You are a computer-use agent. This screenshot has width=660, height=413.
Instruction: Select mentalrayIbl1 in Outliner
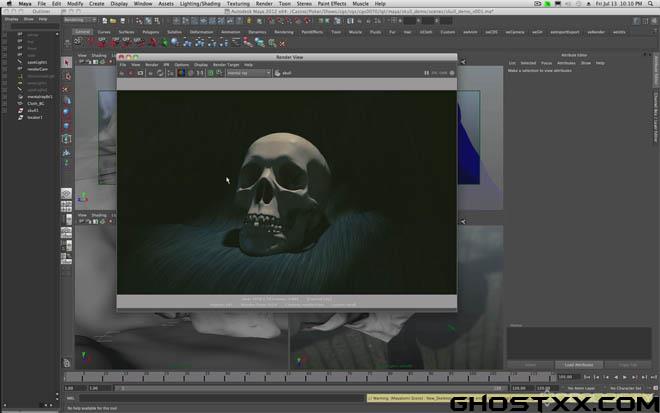pos(40,97)
